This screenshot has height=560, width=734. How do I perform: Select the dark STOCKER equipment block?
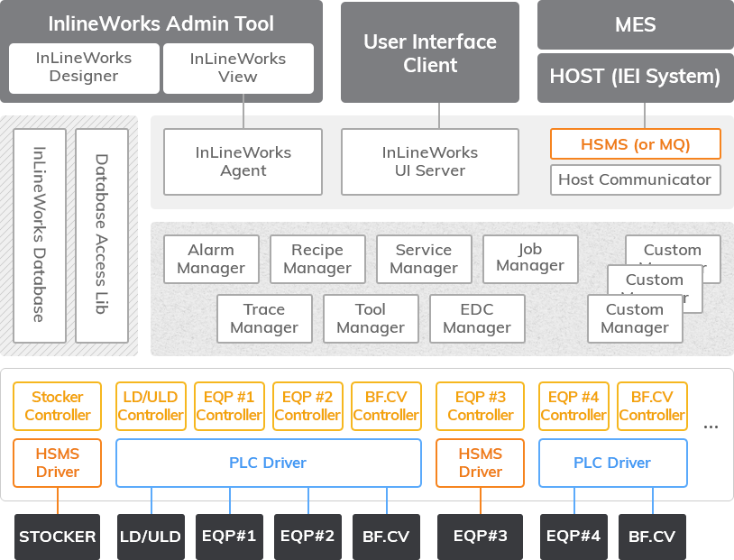coord(58,537)
